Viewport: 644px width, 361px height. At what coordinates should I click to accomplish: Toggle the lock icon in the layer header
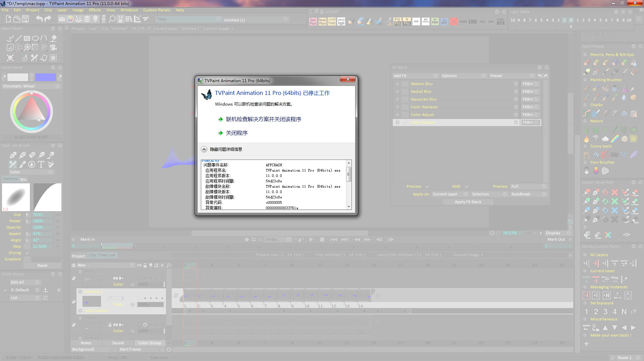click(145, 265)
